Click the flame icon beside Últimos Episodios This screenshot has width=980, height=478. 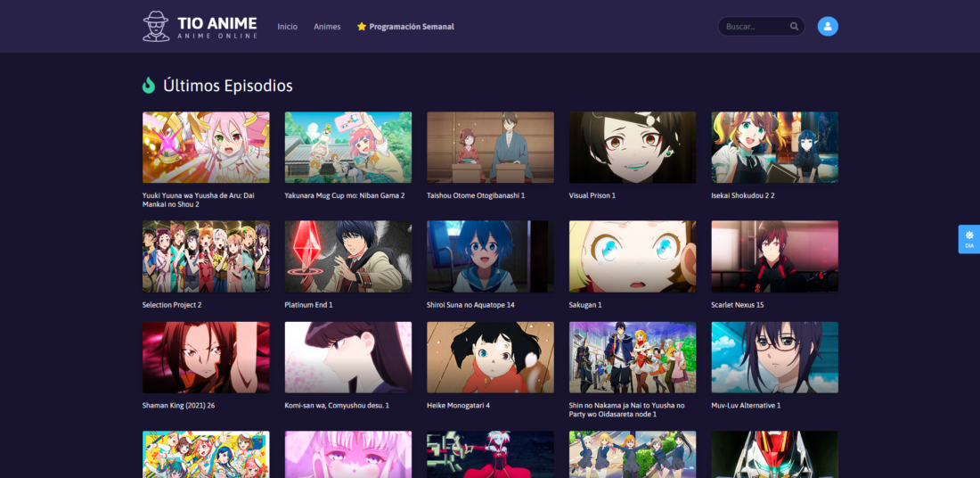149,85
